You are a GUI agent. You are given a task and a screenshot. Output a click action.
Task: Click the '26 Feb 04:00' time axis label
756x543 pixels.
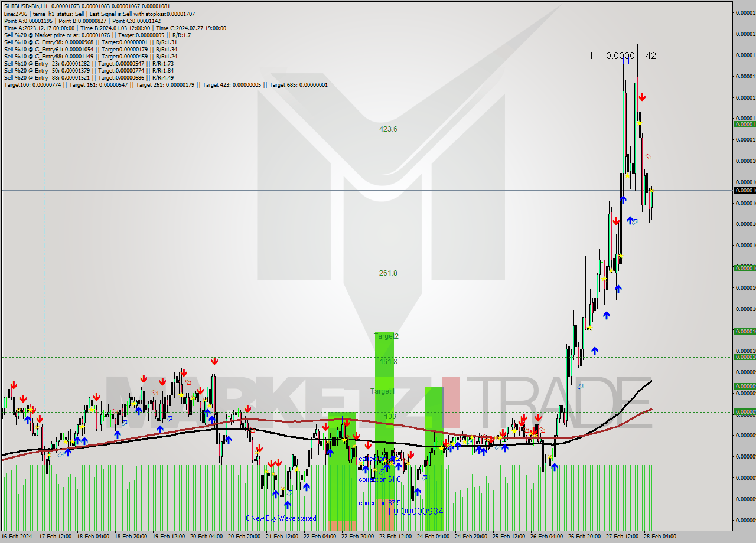[x=546, y=537]
